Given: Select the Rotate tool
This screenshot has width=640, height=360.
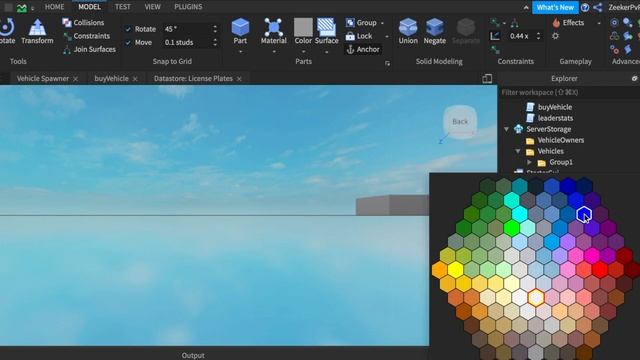Looking at the screenshot, I should coord(7,32).
